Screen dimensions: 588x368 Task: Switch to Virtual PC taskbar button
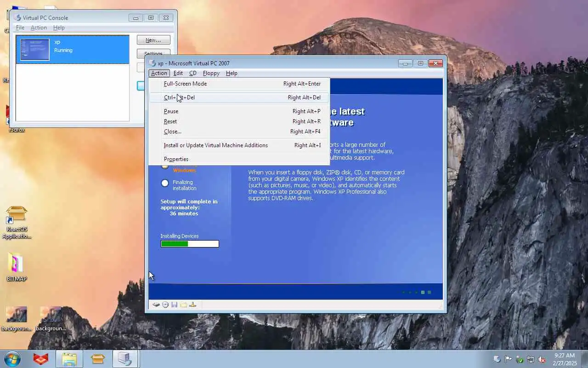(x=124, y=359)
